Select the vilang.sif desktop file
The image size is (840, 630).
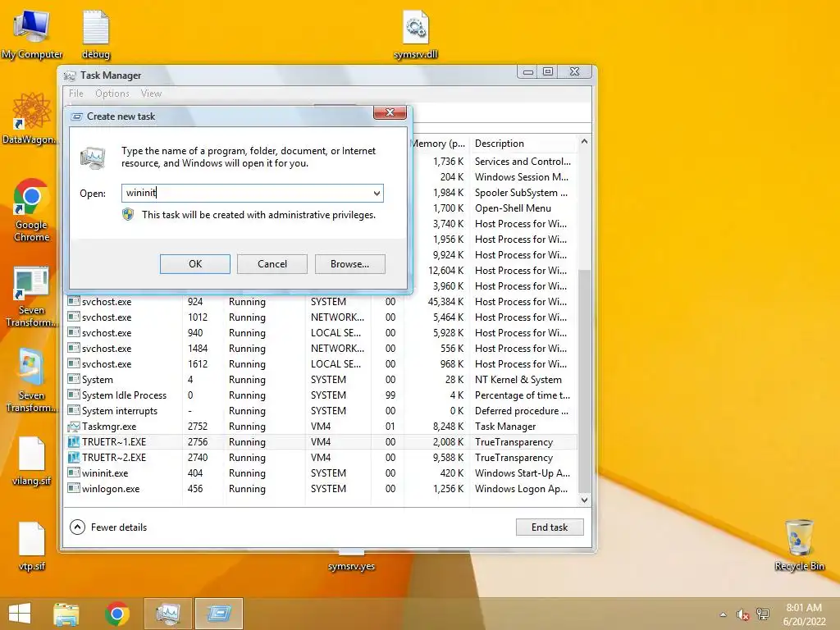(32, 460)
